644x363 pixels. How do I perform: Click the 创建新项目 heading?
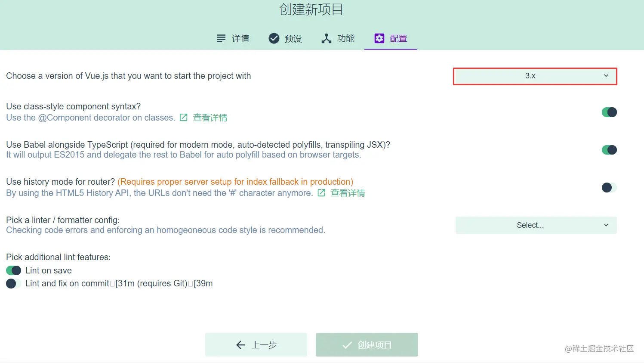pyautogui.click(x=311, y=9)
